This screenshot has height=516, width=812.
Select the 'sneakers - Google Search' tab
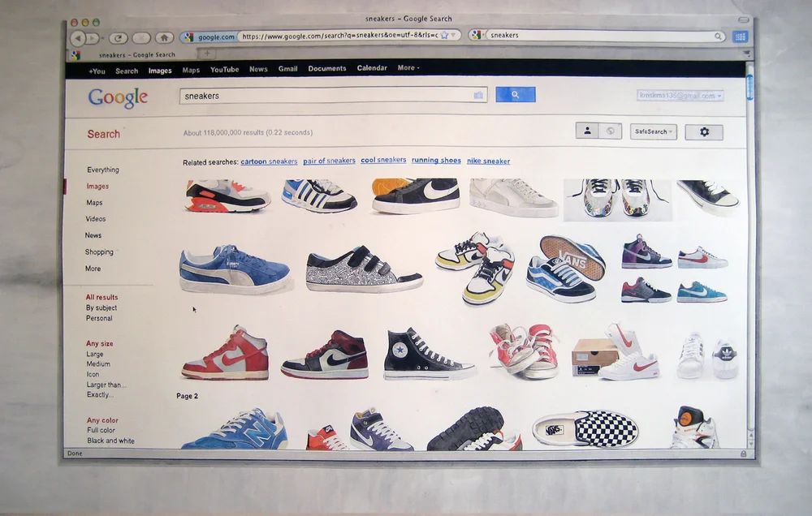click(x=134, y=54)
